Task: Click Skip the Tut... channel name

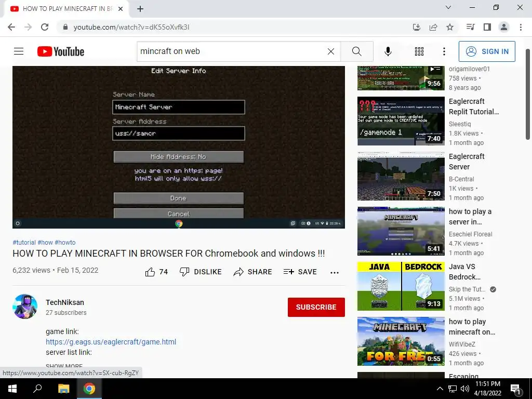Action: click(x=467, y=289)
